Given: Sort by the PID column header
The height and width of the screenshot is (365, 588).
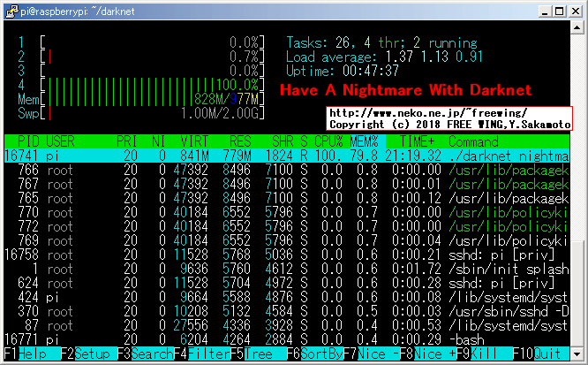Looking at the screenshot, I should pos(27,141).
